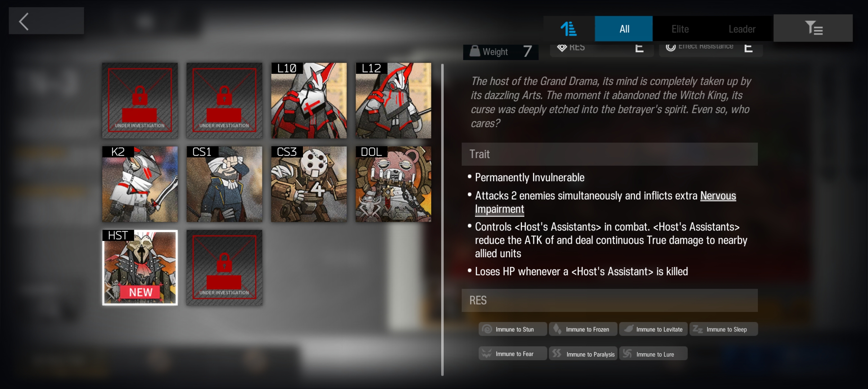The height and width of the screenshot is (389, 868).
Task: Select the CS3 enemy portrait
Action: pos(309,184)
